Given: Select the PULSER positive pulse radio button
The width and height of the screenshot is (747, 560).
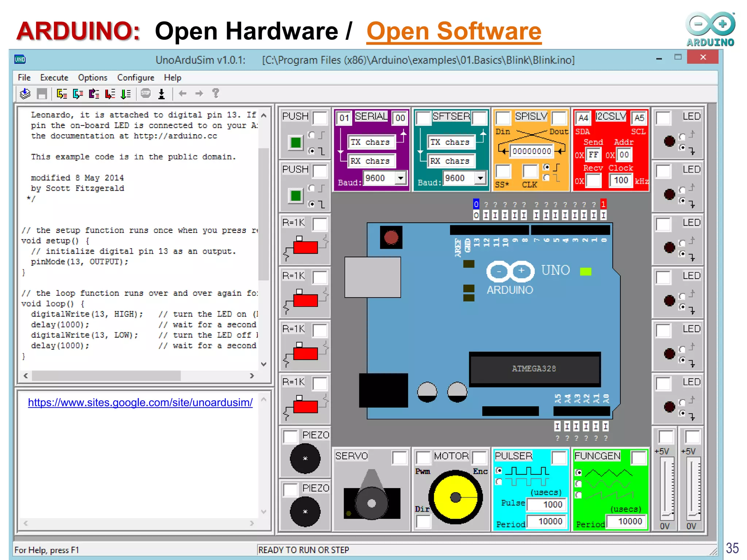Looking at the screenshot, I should 499,470.
